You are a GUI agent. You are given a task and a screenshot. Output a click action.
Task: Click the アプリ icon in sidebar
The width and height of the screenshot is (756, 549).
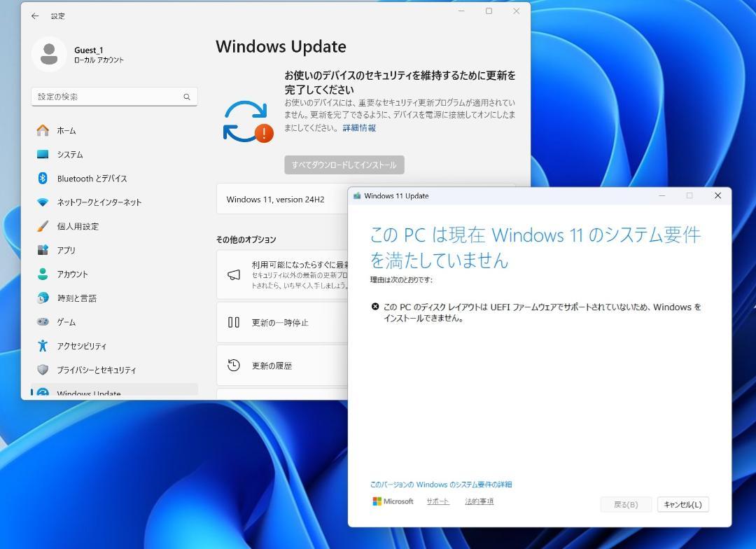tap(43, 250)
